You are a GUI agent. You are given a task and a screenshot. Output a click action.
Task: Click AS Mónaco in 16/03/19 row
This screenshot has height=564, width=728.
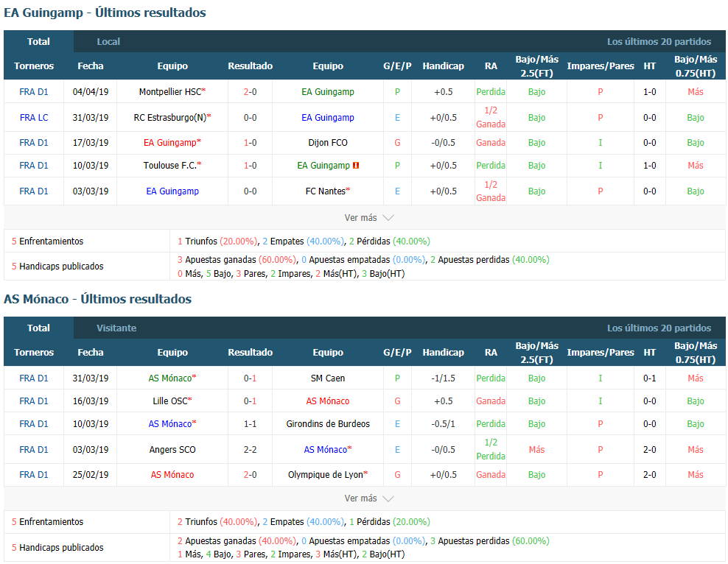tap(328, 401)
